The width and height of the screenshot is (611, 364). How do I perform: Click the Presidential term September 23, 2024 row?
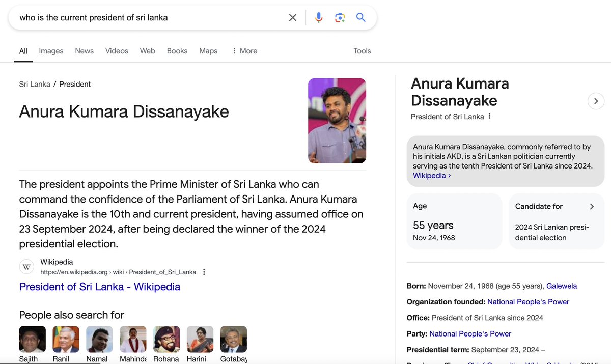pos(476,350)
